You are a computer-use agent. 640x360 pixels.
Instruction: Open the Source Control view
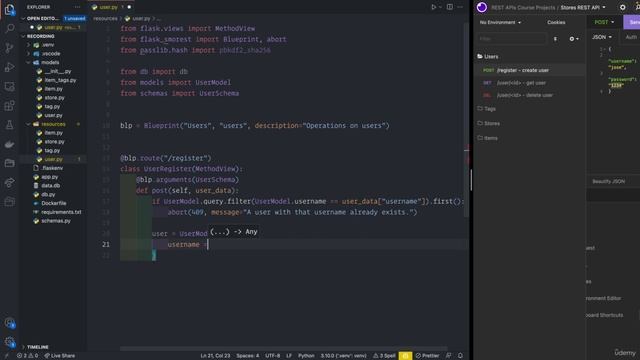pos(9,48)
